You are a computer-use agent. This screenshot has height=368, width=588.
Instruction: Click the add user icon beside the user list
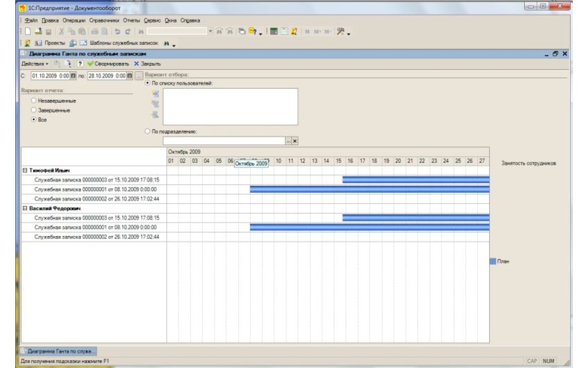pyautogui.click(x=156, y=94)
